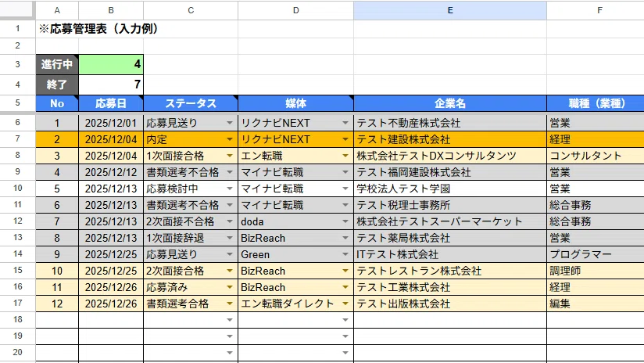Select column C header
644x363 pixels.
click(x=191, y=10)
